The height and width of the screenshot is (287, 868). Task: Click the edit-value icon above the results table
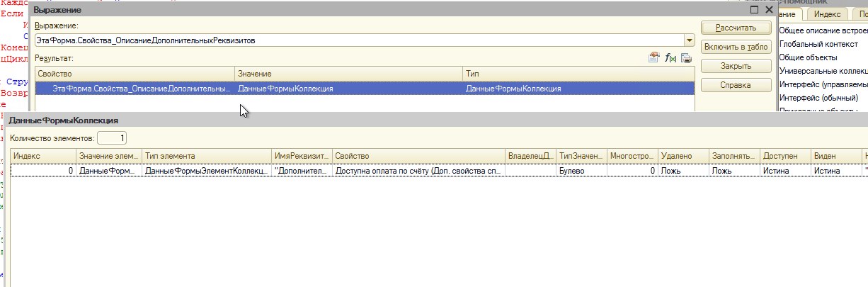(655, 59)
